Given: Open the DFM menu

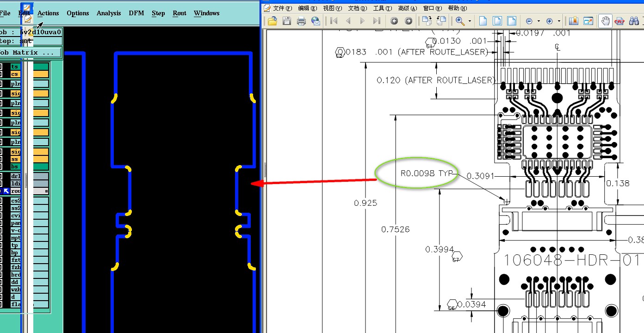Looking at the screenshot, I should (x=136, y=13).
